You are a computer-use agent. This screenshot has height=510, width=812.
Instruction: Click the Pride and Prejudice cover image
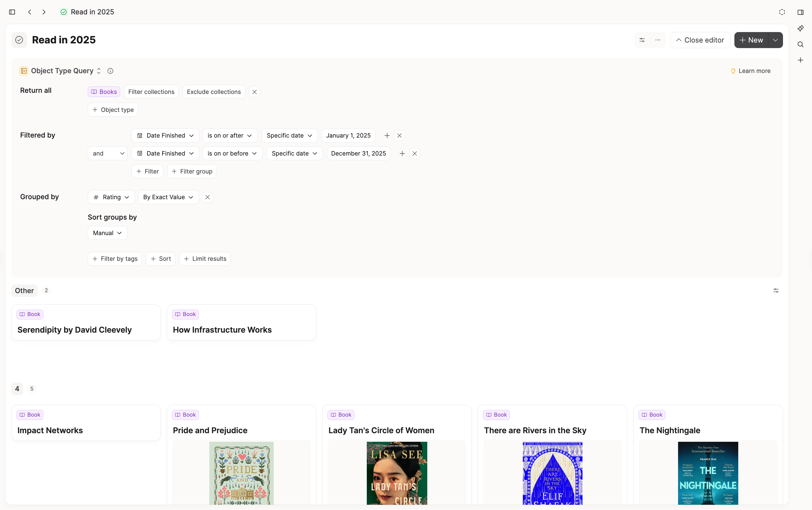pyautogui.click(x=241, y=473)
